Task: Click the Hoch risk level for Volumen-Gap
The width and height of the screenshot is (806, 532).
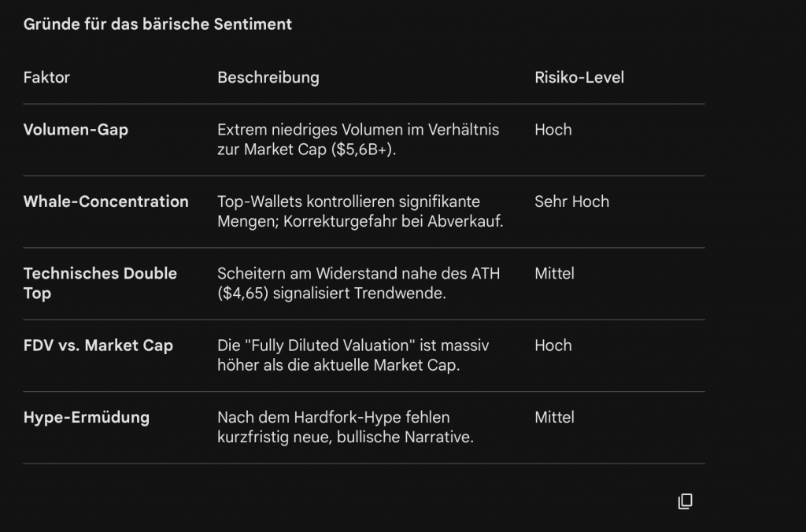Action: (x=553, y=130)
